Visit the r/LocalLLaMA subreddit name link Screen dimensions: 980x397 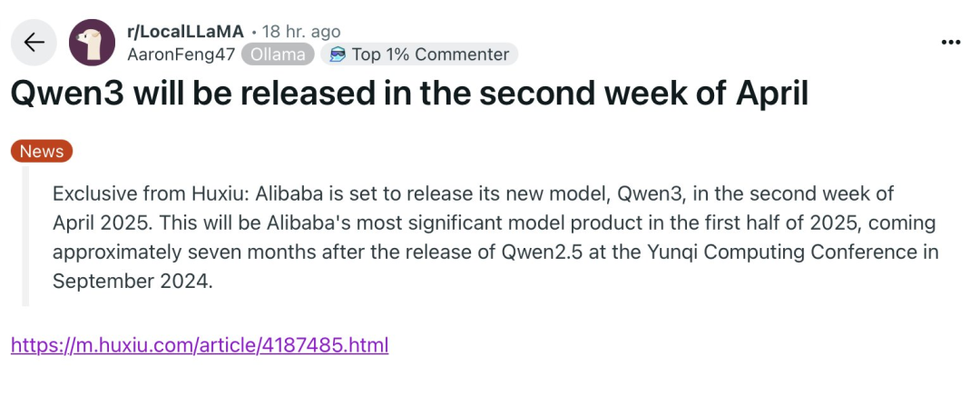pos(186,32)
